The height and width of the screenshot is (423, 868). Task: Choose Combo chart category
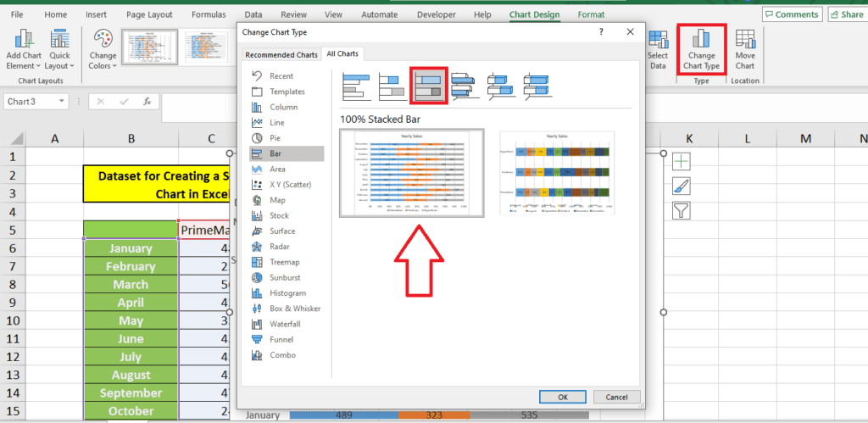[287, 355]
